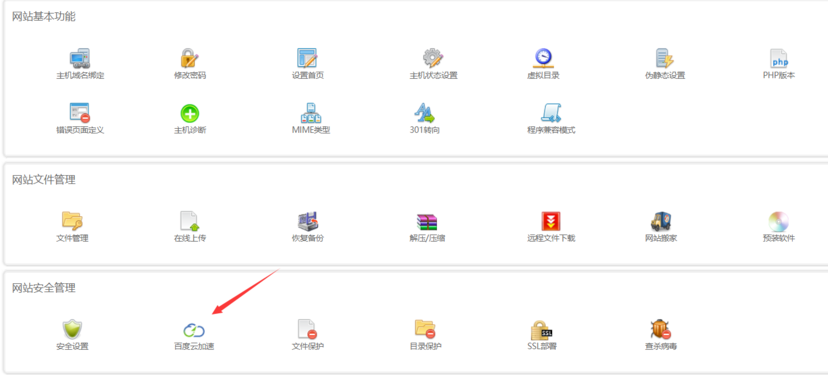Launch 主机诊断 green plus icon
This screenshot has width=828, height=375.
click(x=190, y=113)
